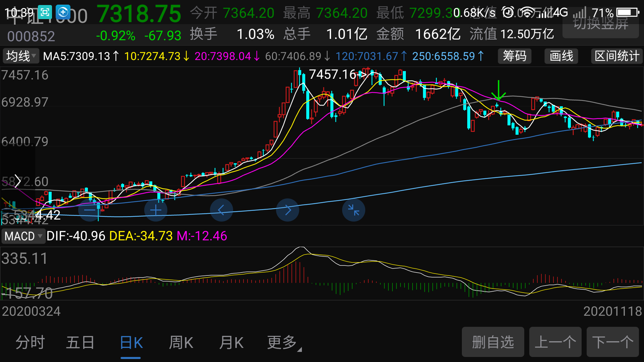
Task: Tap the green down arrow chart marker
Action: pos(499,90)
